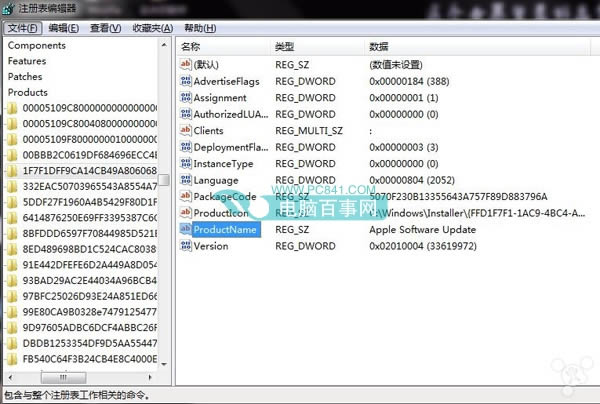The image size is (600, 404).
Task: Click data 'Apple Software Update'
Action: point(422,230)
